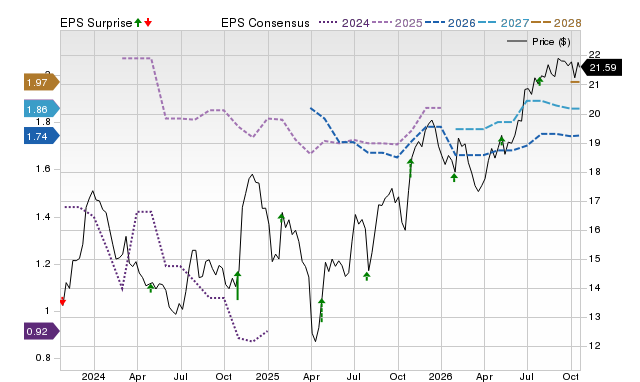Toggle the 2026 consensus series in the legend
Screen dimensions: 640x382
pos(450,23)
